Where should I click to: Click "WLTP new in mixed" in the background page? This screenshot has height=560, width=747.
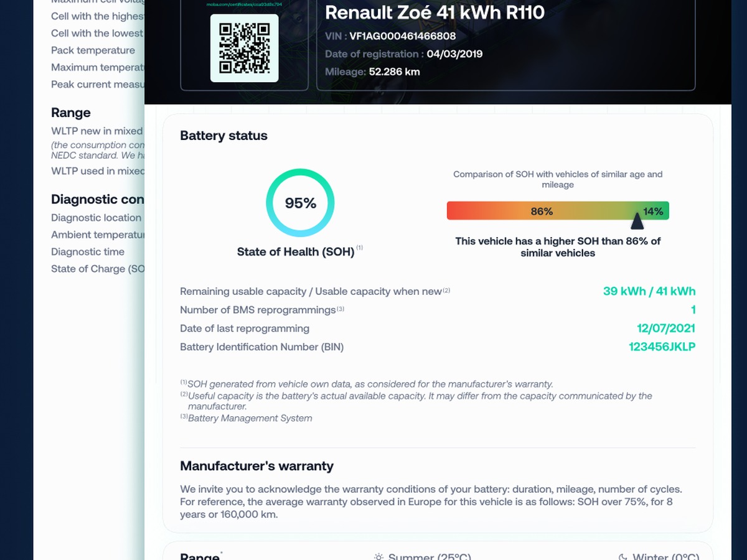click(97, 131)
